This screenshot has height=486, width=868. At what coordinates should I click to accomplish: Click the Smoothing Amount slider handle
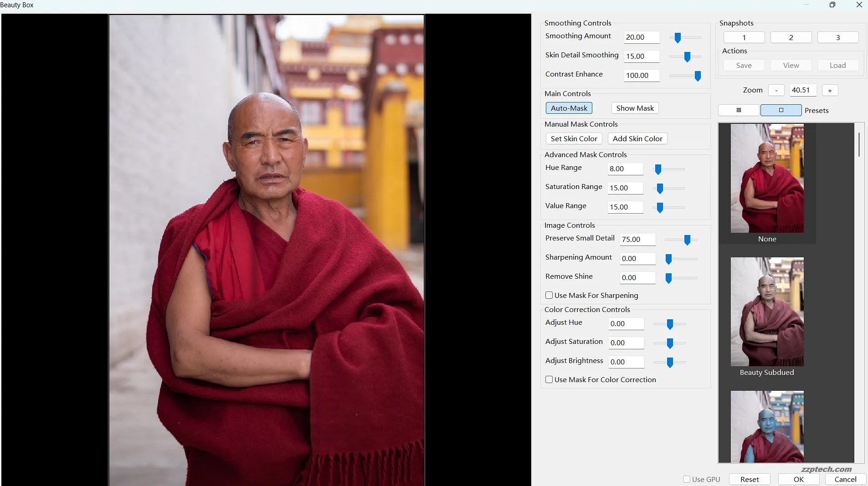[678, 38]
